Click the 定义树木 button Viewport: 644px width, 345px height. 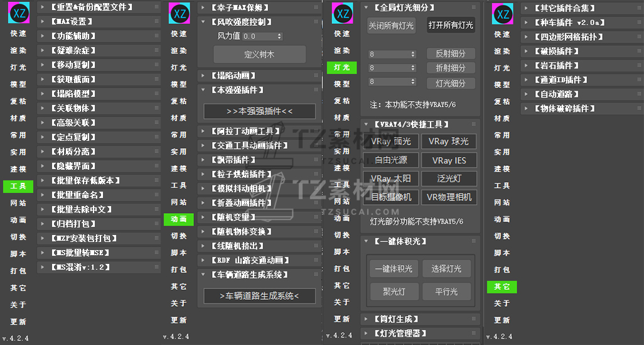[260, 54]
